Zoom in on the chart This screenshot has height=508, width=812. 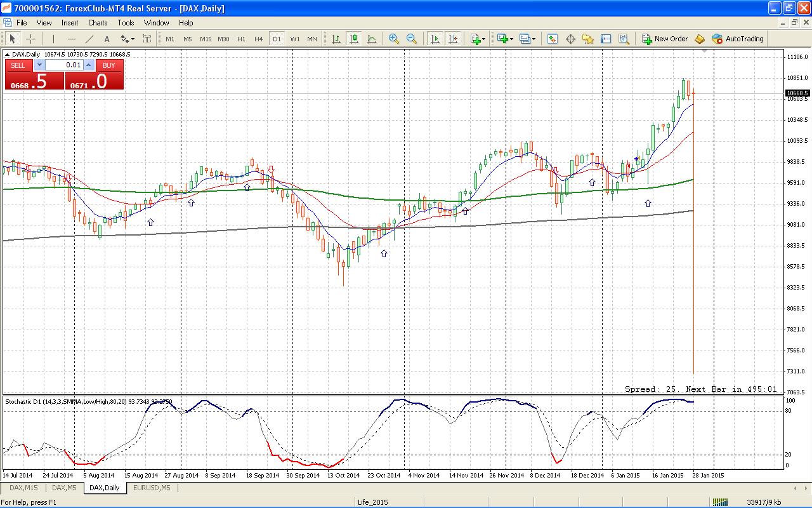click(x=394, y=39)
